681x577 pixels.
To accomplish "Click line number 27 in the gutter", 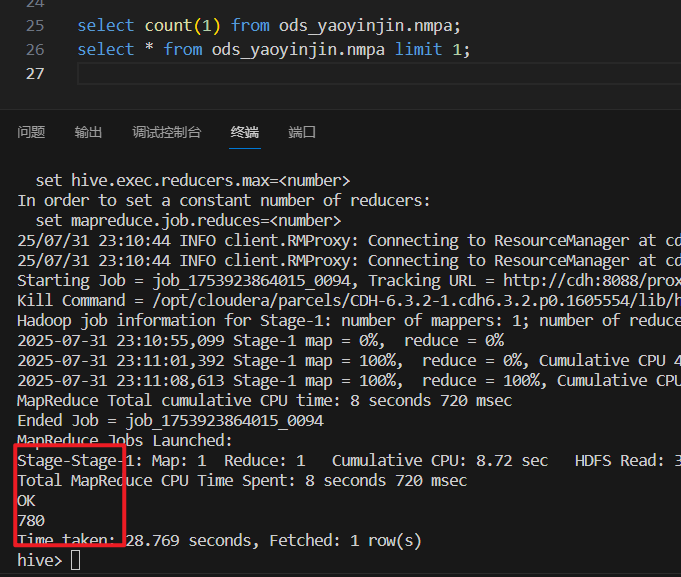I will pos(34,74).
